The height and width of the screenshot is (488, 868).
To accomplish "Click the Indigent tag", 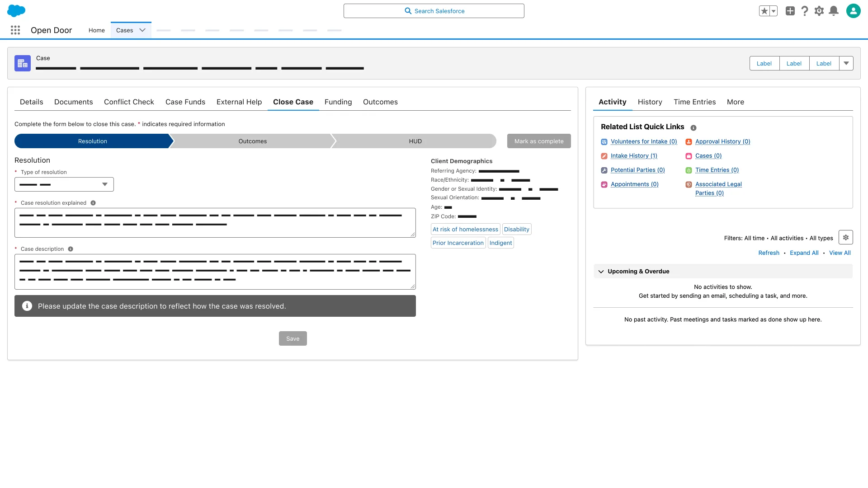I will [x=500, y=243].
